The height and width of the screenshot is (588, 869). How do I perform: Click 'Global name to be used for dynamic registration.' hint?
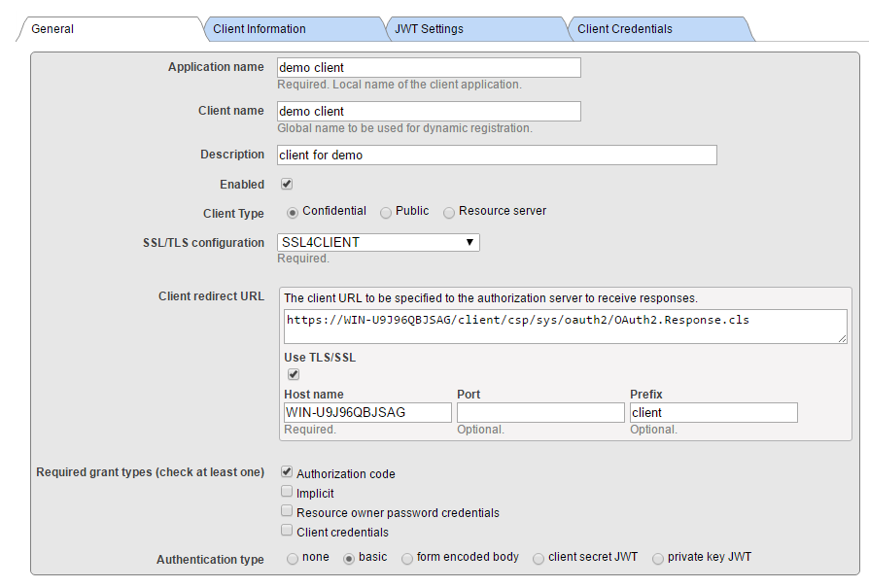pos(404,128)
